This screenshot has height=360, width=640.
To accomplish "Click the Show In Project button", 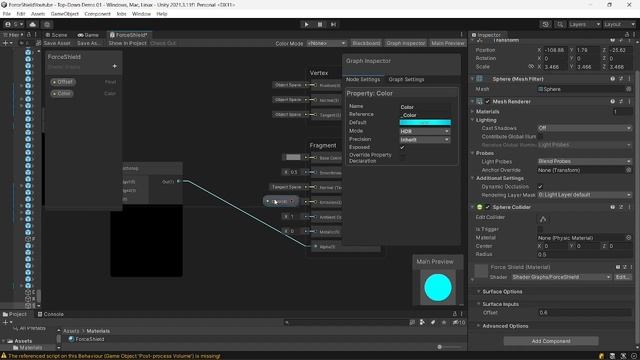I will pyautogui.click(x=127, y=43).
